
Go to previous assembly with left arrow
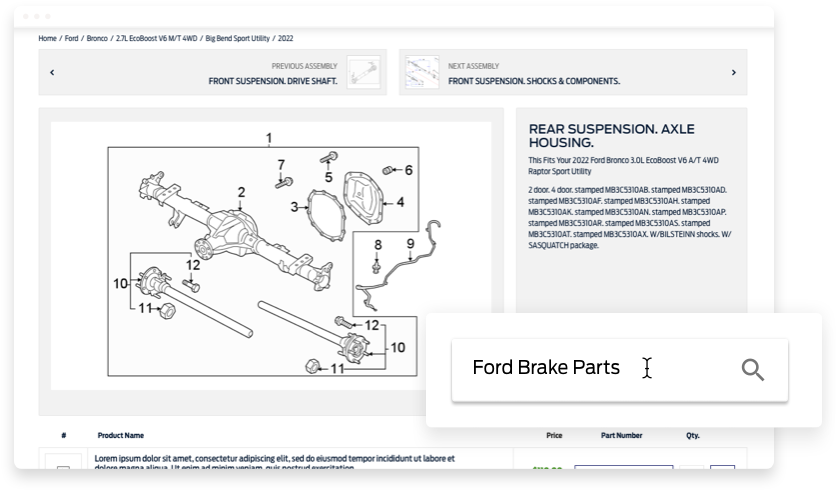pyautogui.click(x=52, y=72)
